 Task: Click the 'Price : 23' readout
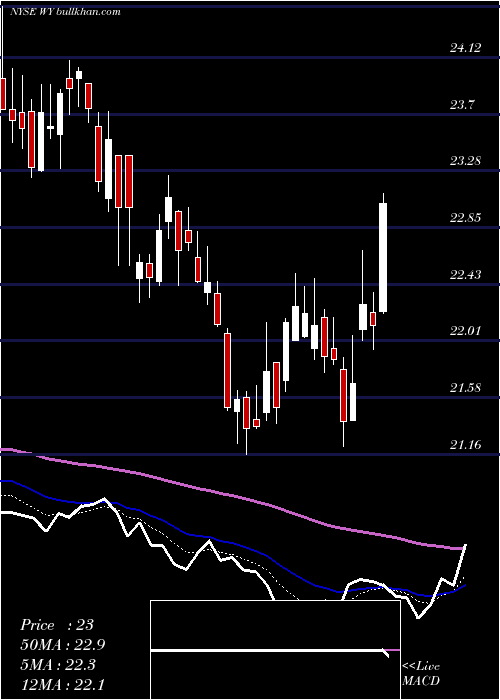tap(57, 625)
